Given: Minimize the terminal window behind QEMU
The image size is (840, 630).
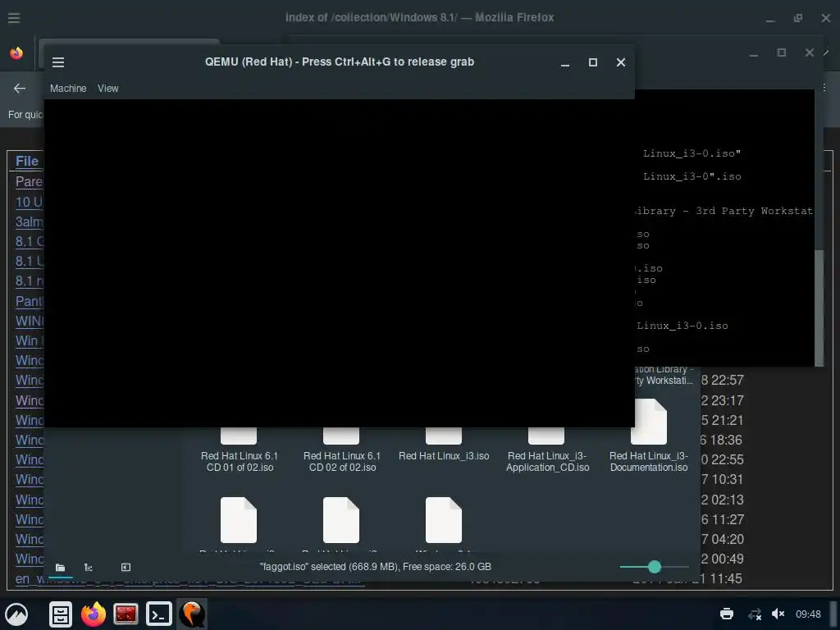Looking at the screenshot, I should 754,53.
